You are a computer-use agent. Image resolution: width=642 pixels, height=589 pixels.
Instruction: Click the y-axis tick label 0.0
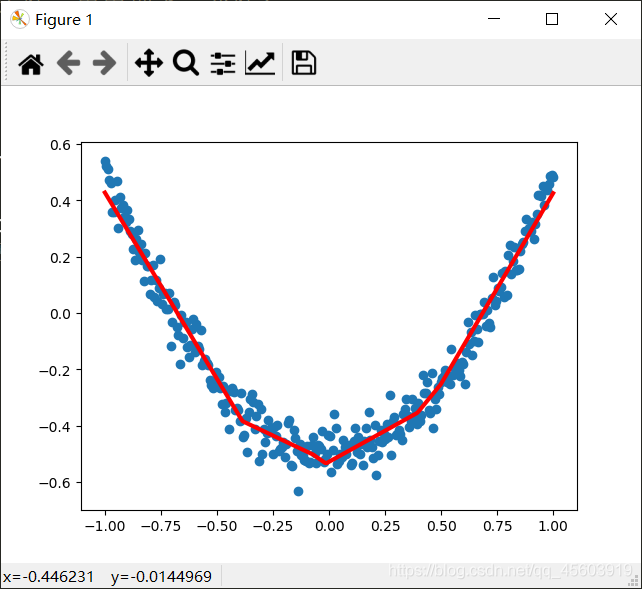coord(60,314)
